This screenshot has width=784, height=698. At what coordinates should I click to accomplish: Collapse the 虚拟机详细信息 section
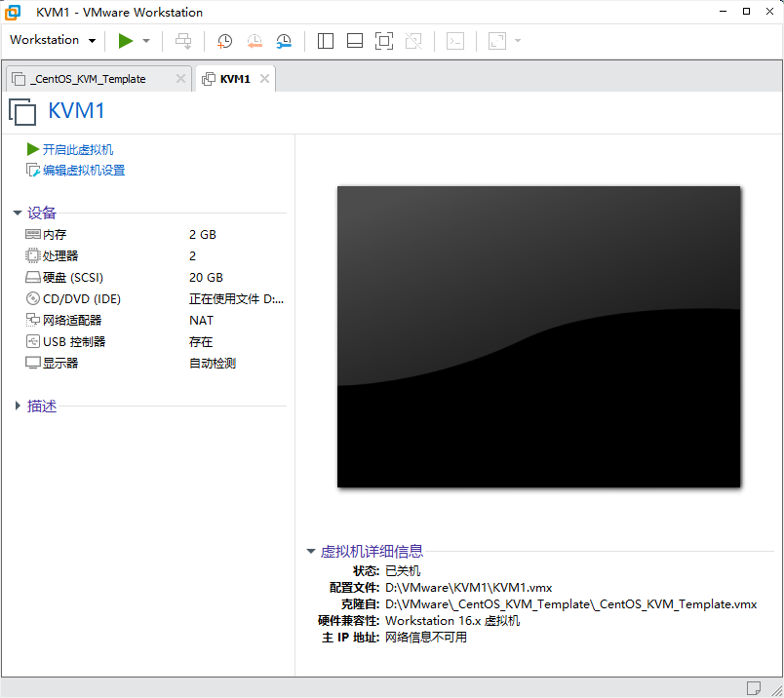pos(310,551)
